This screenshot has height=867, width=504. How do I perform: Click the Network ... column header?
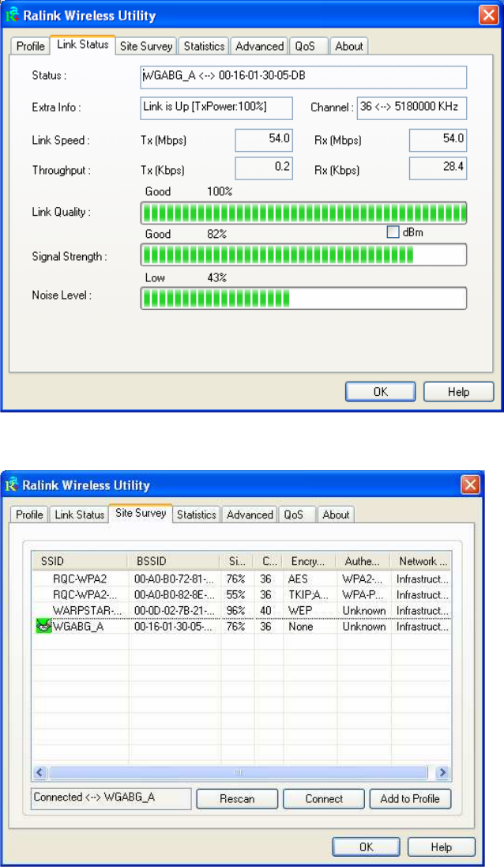click(x=421, y=561)
